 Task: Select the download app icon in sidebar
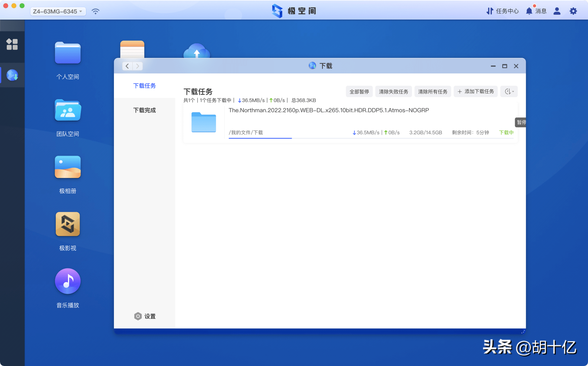(12, 75)
